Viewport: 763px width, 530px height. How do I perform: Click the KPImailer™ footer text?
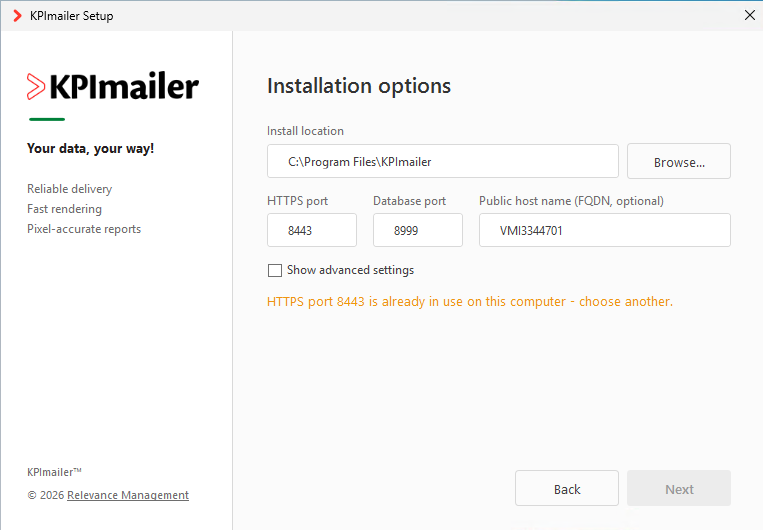(54, 472)
